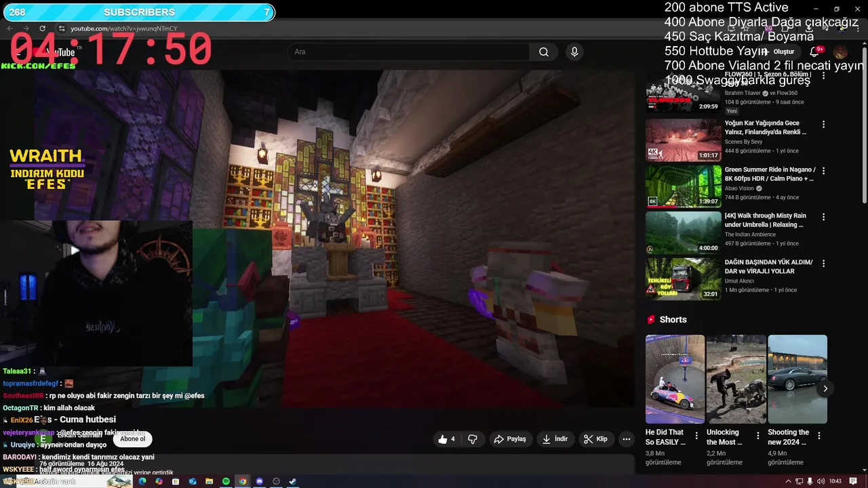This screenshot has width=868, height=488.
Task: Show next Shorts with the arrow
Action: (x=825, y=388)
